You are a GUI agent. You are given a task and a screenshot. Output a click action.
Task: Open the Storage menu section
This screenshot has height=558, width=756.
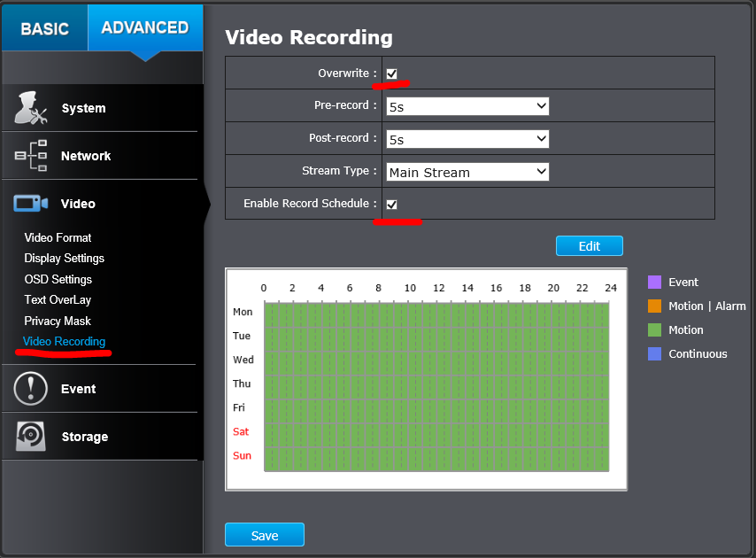coord(100,436)
